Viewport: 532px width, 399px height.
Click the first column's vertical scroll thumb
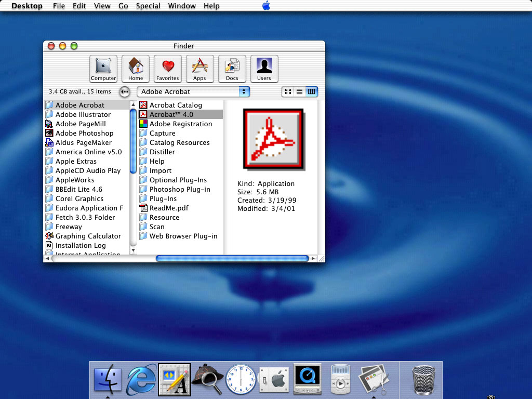click(134, 141)
